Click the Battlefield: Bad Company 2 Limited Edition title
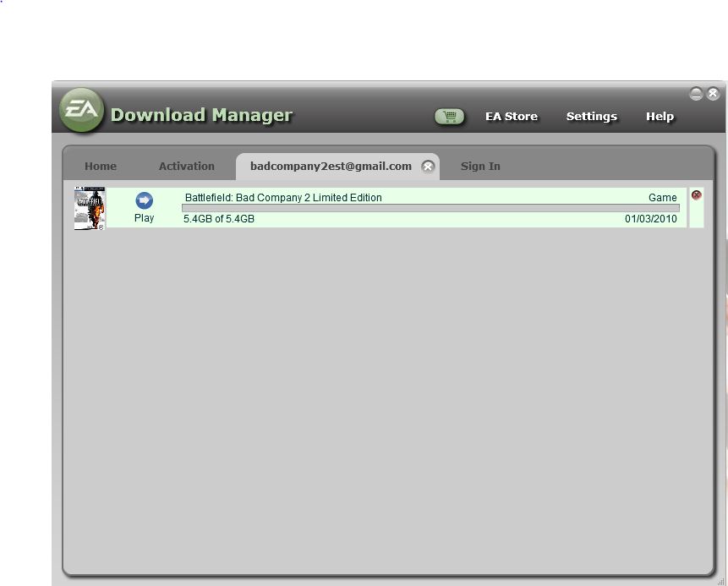 point(283,198)
